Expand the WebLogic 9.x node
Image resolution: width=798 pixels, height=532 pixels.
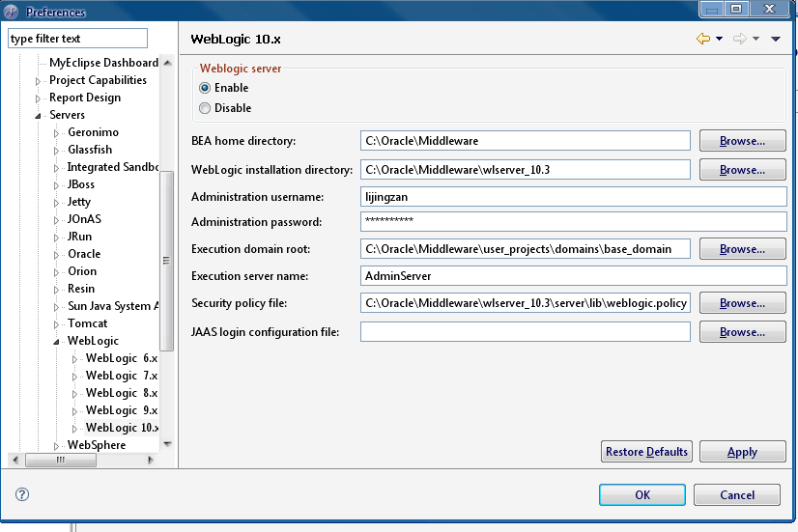74,411
